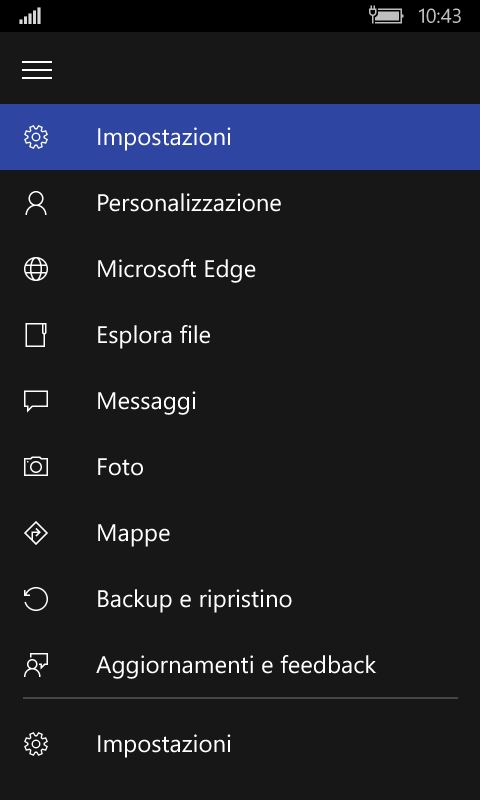Click the gear icon in highlighted Impostazioni row
Screen dimensions: 480x800
[36, 137]
